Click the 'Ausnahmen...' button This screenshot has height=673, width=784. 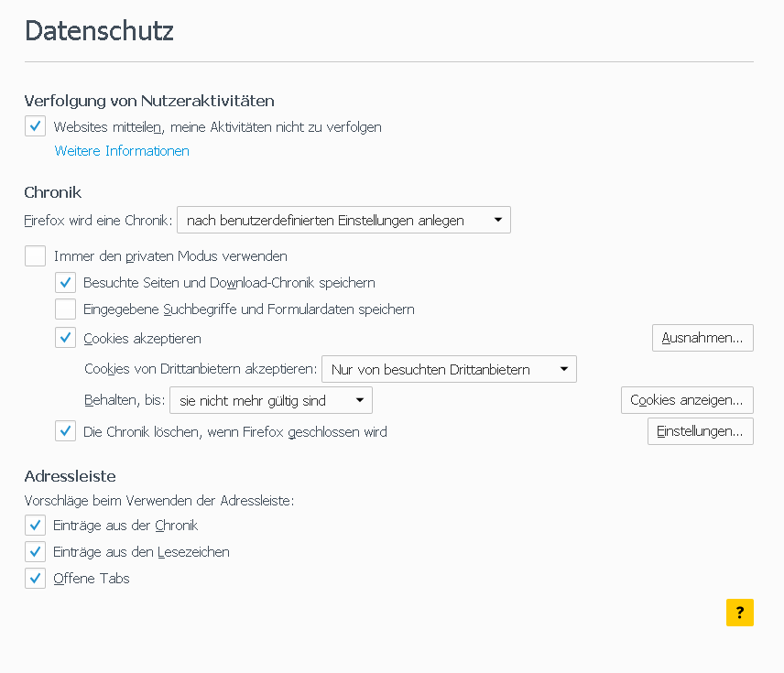702,338
